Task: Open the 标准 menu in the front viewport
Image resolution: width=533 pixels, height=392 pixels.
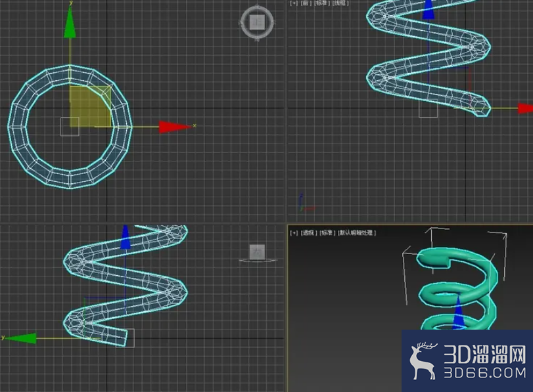Action: coord(321,3)
